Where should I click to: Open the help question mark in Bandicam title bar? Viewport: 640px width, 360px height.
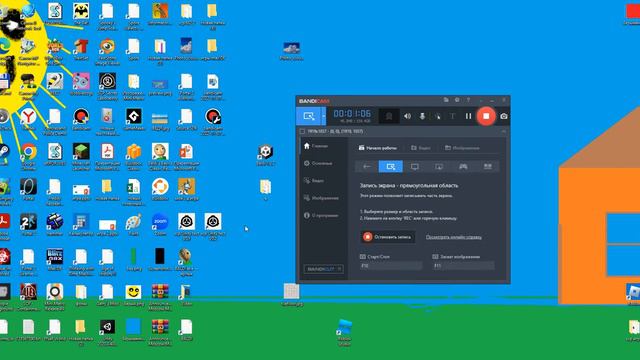pyautogui.click(x=468, y=100)
